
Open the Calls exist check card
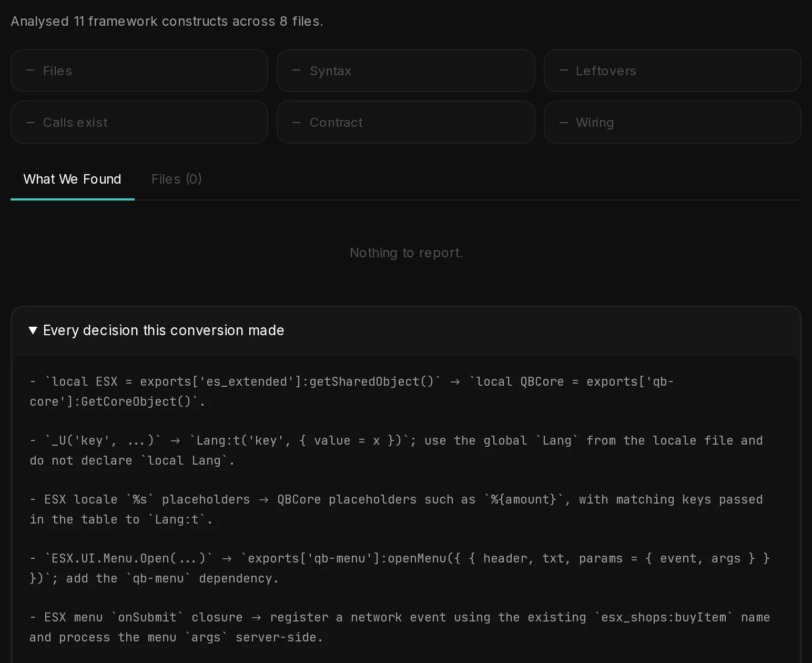[x=139, y=122]
